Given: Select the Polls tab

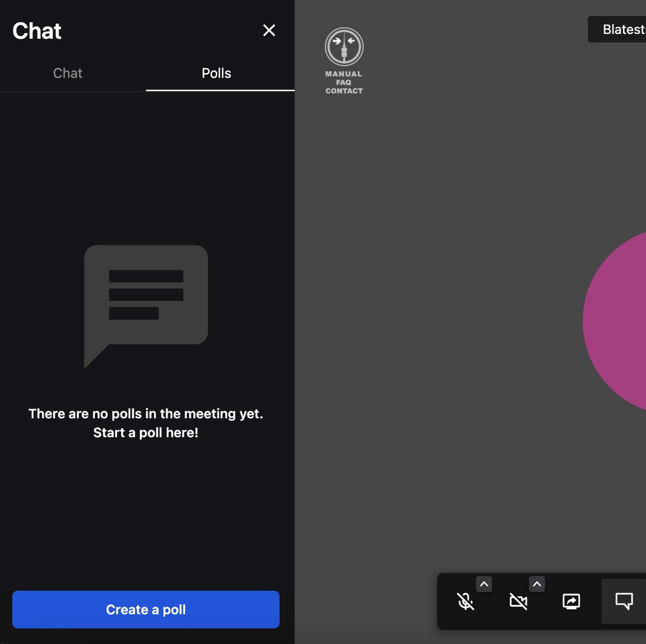Looking at the screenshot, I should [x=216, y=73].
